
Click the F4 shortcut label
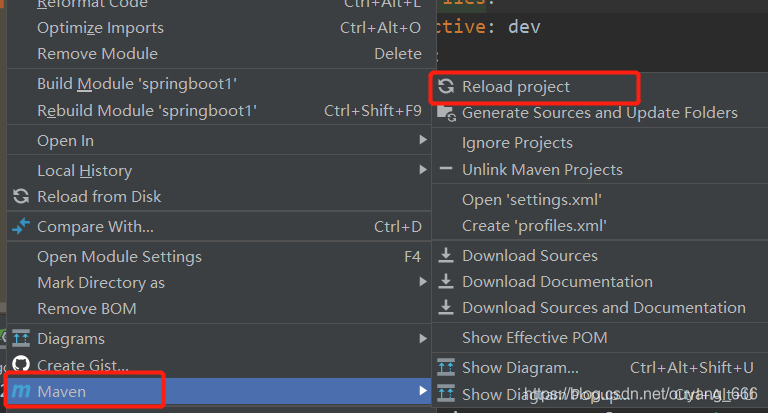(412, 256)
